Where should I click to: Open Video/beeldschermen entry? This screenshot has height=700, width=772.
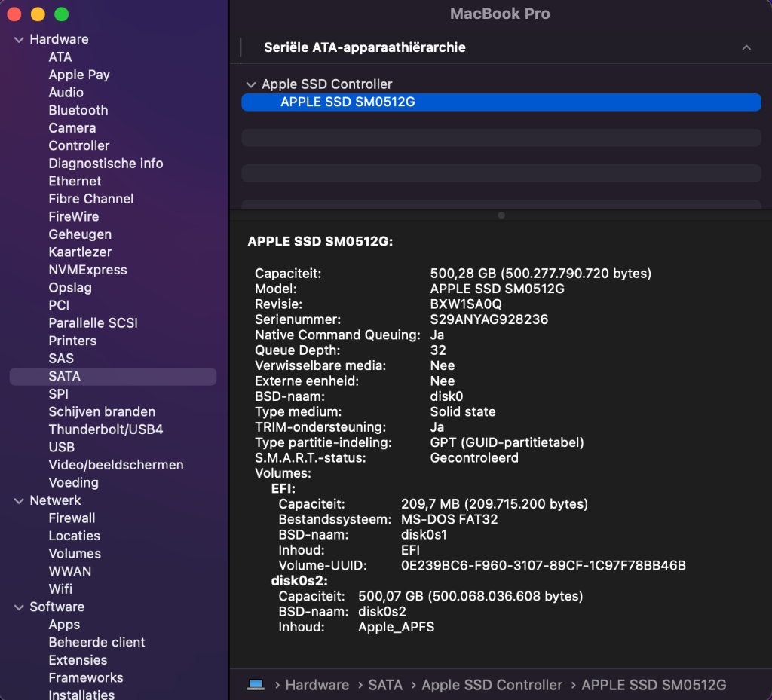point(115,465)
